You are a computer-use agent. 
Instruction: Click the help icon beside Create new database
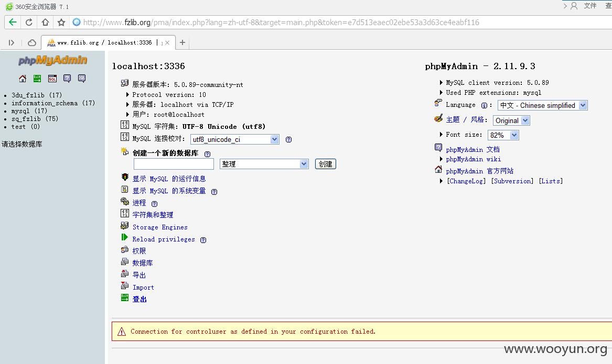pos(208,154)
